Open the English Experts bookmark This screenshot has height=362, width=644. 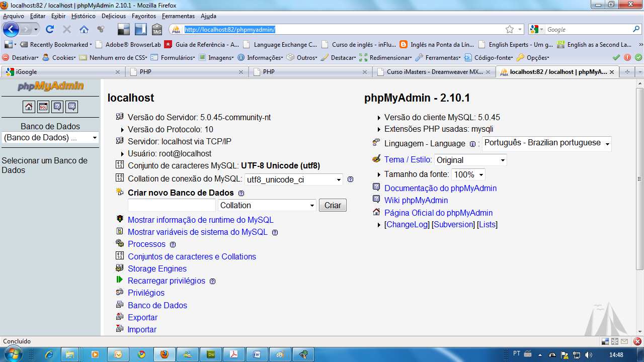[x=516, y=44]
